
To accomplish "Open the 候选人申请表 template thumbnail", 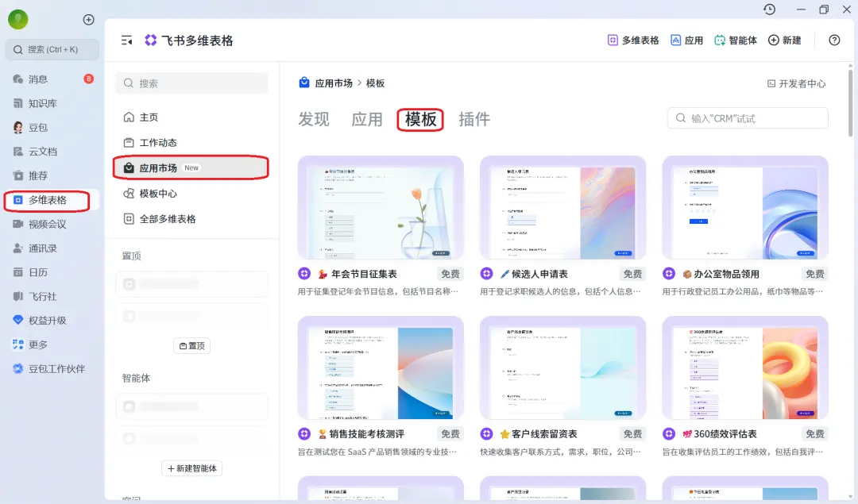I will click(x=563, y=208).
